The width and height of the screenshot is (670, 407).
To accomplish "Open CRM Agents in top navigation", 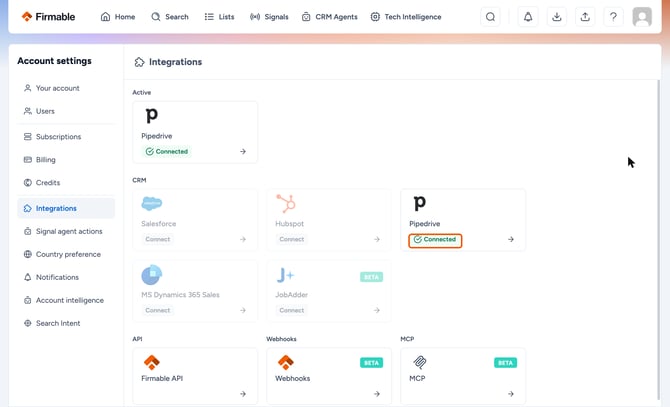I will pyautogui.click(x=329, y=17).
